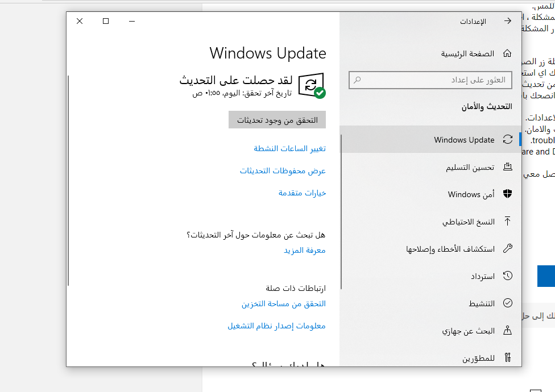This screenshot has width=555, height=392.
Task: Select أمن Windows in the sidebar
Action: (x=431, y=194)
